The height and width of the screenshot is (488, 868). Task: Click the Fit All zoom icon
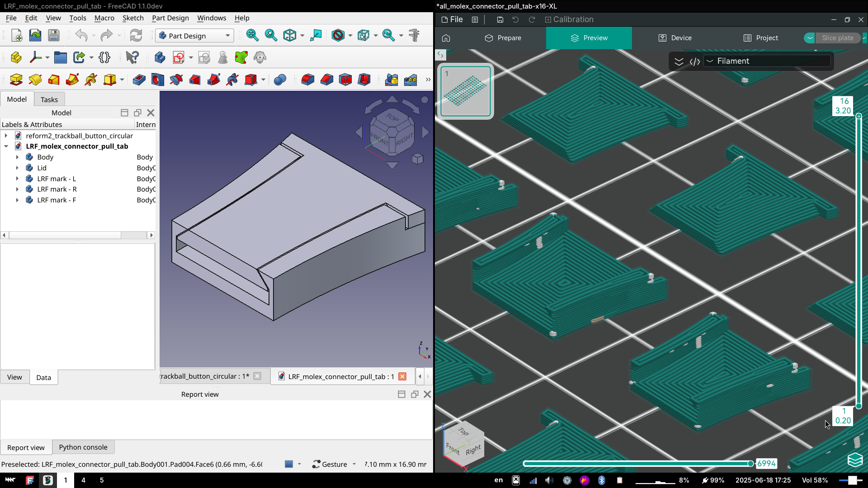pyautogui.click(x=252, y=35)
